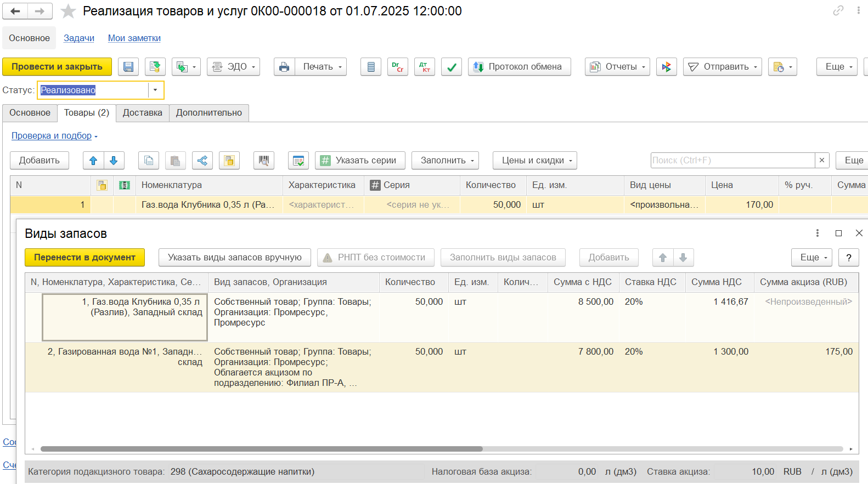Move row up with blue arrow
This screenshot has height=484, width=868.
(93, 161)
